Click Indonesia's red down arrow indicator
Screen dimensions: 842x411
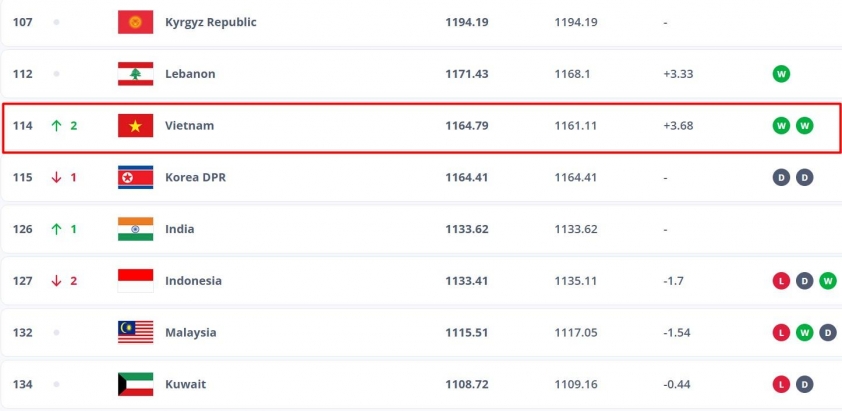56,280
